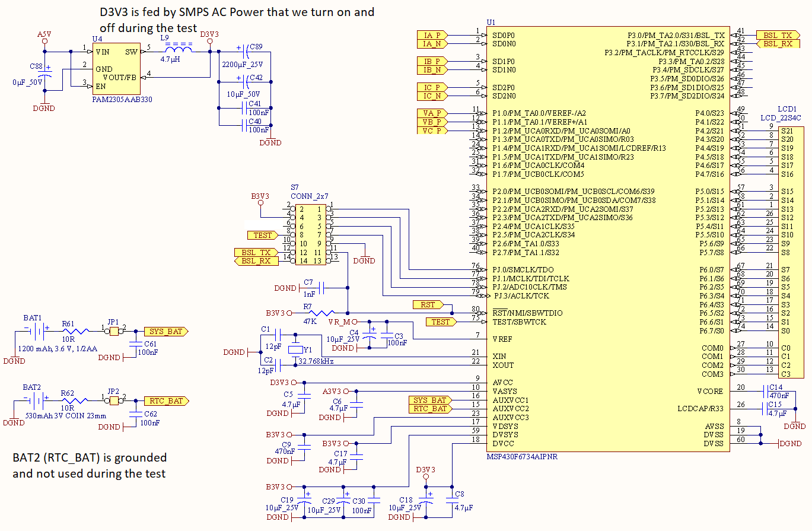Select the LCD1 designator
Image resolution: width=812 pixels, height=531 pixels.
point(787,109)
